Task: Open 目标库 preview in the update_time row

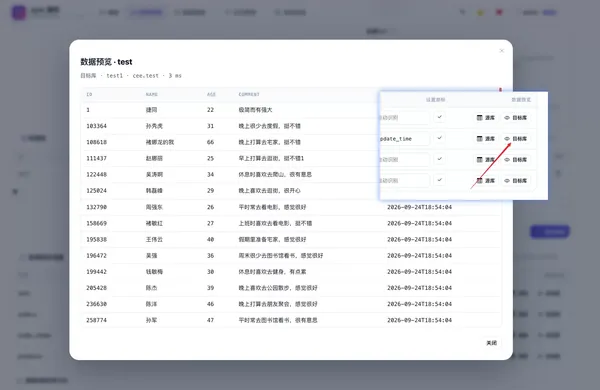Action: 515,139
